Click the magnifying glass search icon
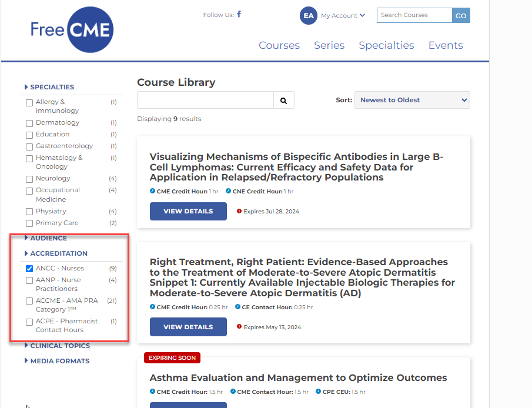This screenshot has width=532, height=408. click(283, 100)
